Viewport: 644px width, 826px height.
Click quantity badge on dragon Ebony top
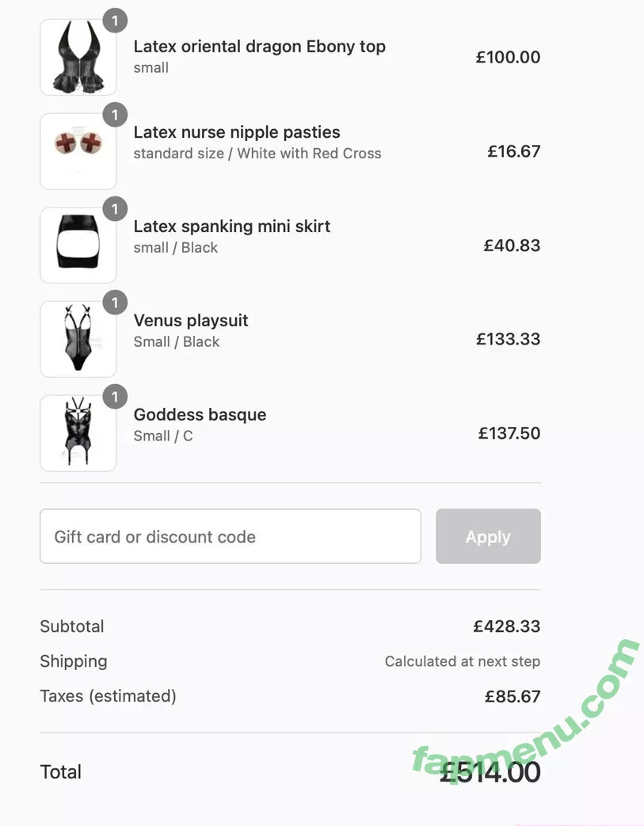click(x=115, y=21)
